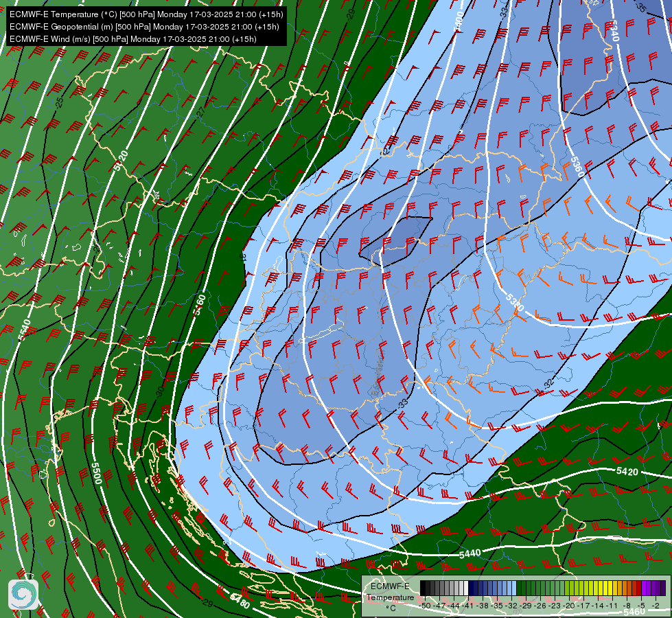Image resolution: width=672 pixels, height=618 pixels.
Task: Click the 5420 geopotential contour label
Action: coord(627,472)
